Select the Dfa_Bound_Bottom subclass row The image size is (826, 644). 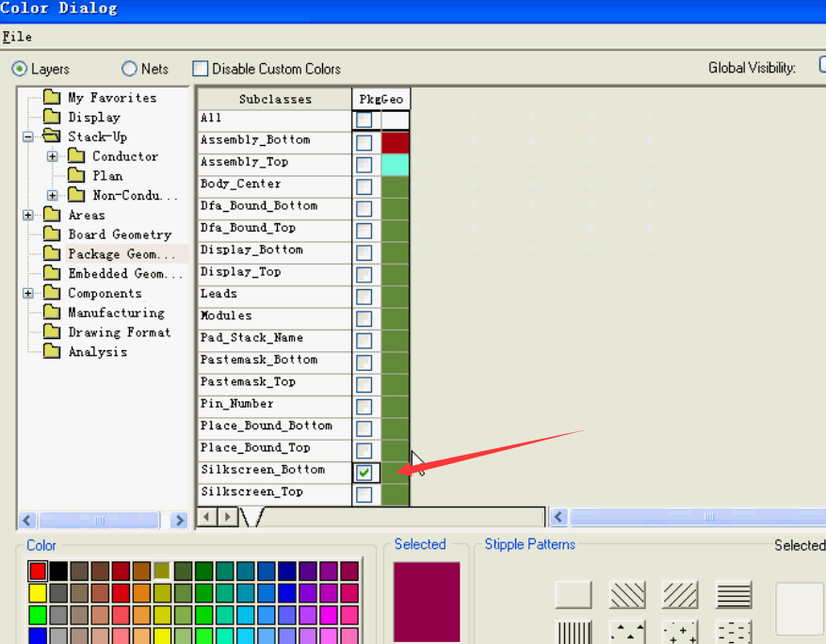(x=274, y=208)
